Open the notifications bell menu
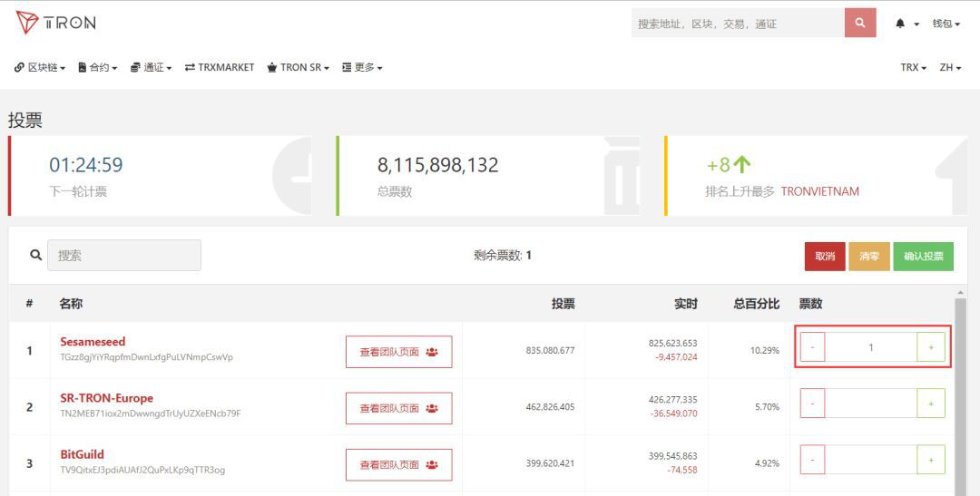This screenshot has height=496, width=980. pos(906,24)
